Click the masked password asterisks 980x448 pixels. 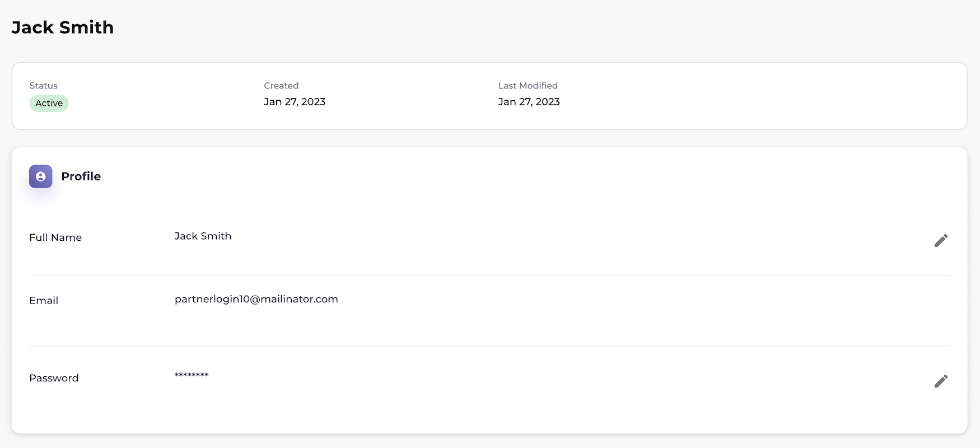192,375
